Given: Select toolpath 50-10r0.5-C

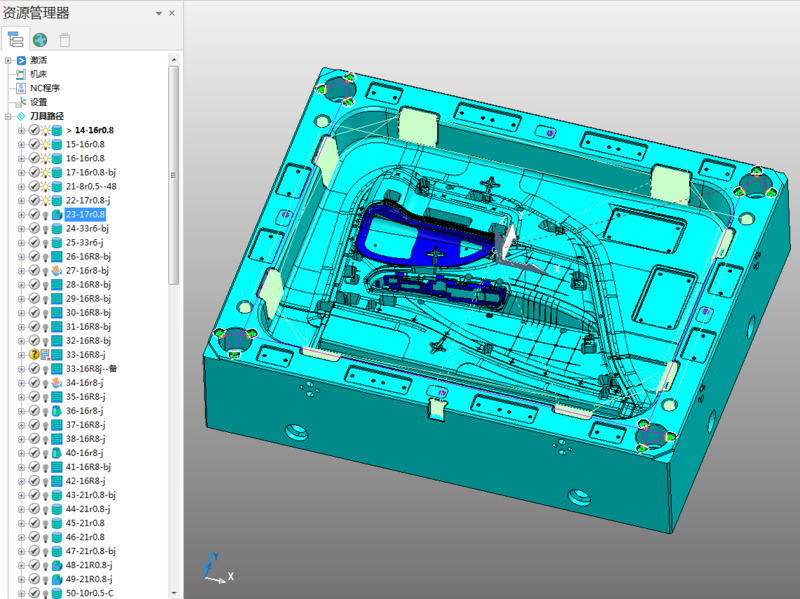Looking at the screenshot, I should pos(90,592).
